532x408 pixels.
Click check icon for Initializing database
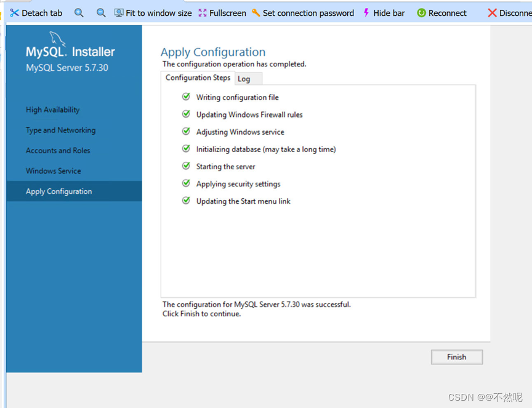pos(186,148)
